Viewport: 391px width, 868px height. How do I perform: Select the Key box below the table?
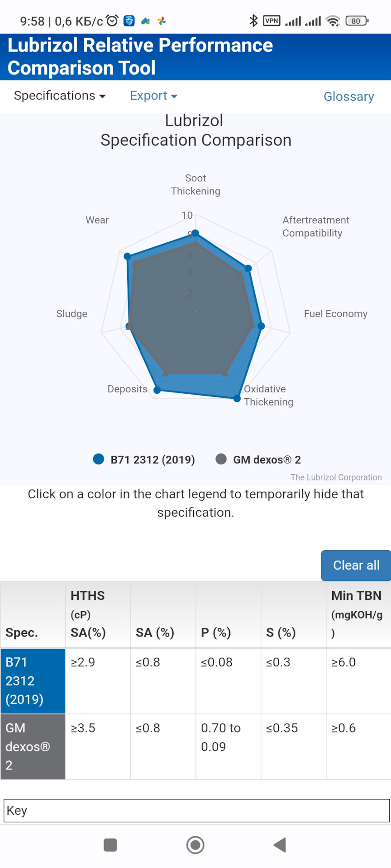tap(196, 811)
